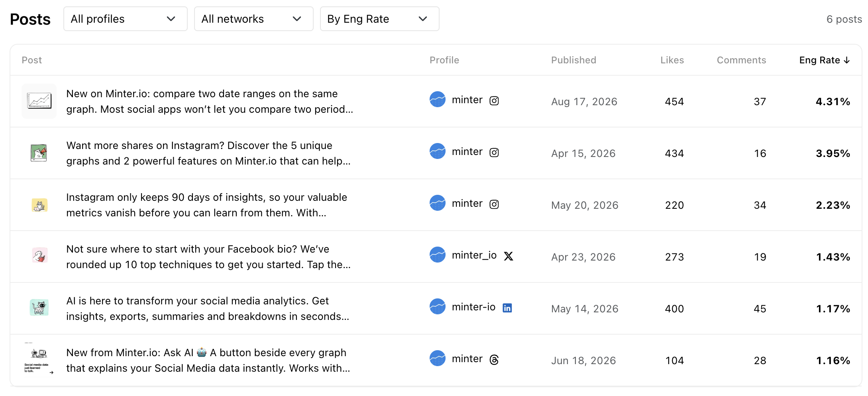Click the Likes column header
The image size is (868, 396).
pyautogui.click(x=672, y=60)
